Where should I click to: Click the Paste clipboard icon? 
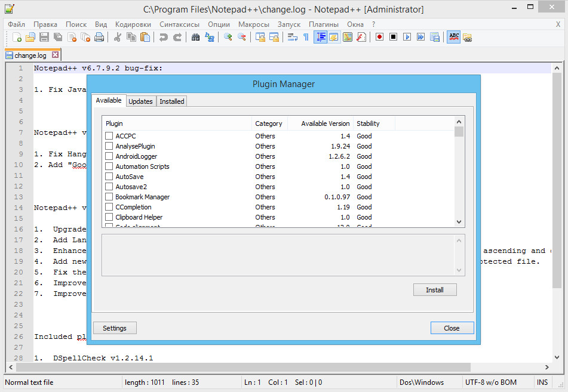pyautogui.click(x=145, y=37)
